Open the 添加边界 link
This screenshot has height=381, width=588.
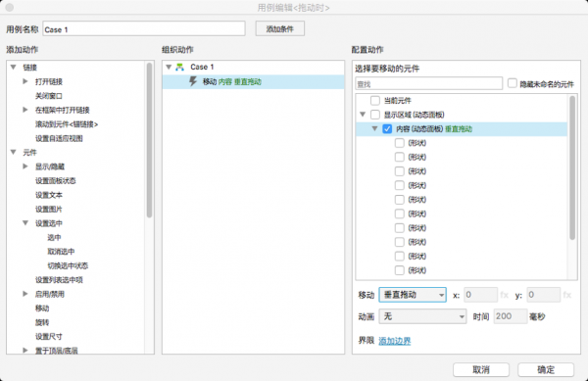tap(395, 341)
